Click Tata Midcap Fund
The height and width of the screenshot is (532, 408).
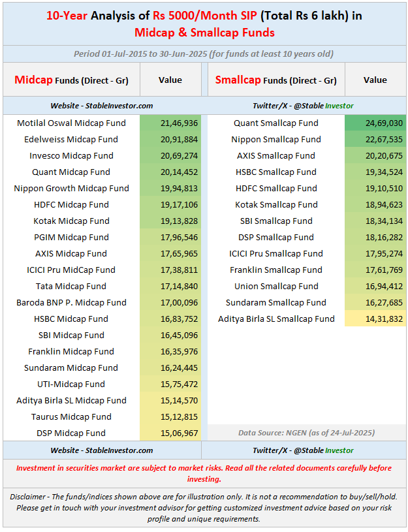(x=71, y=286)
